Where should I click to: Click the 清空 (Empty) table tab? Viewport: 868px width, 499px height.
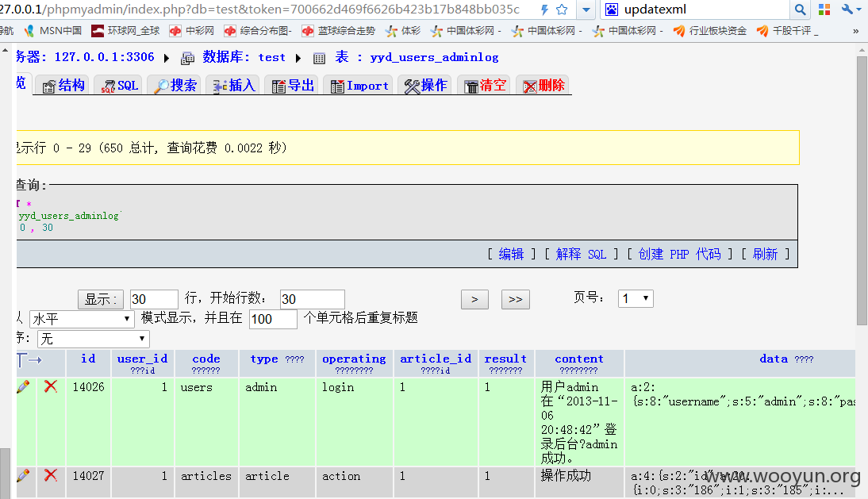[x=484, y=86]
